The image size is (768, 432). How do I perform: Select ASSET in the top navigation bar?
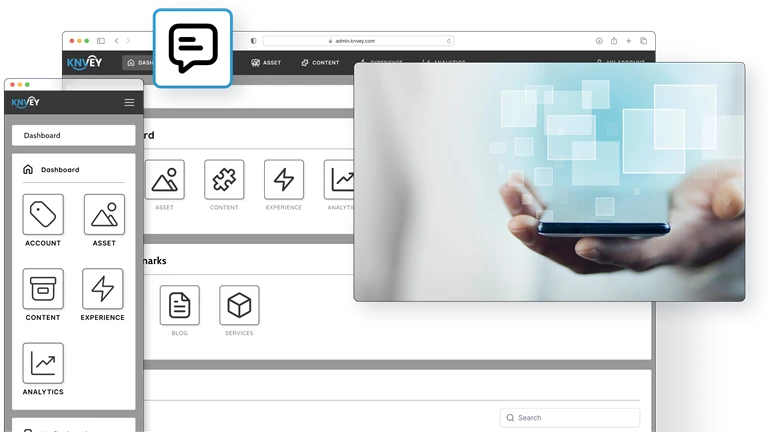pos(266,62)
